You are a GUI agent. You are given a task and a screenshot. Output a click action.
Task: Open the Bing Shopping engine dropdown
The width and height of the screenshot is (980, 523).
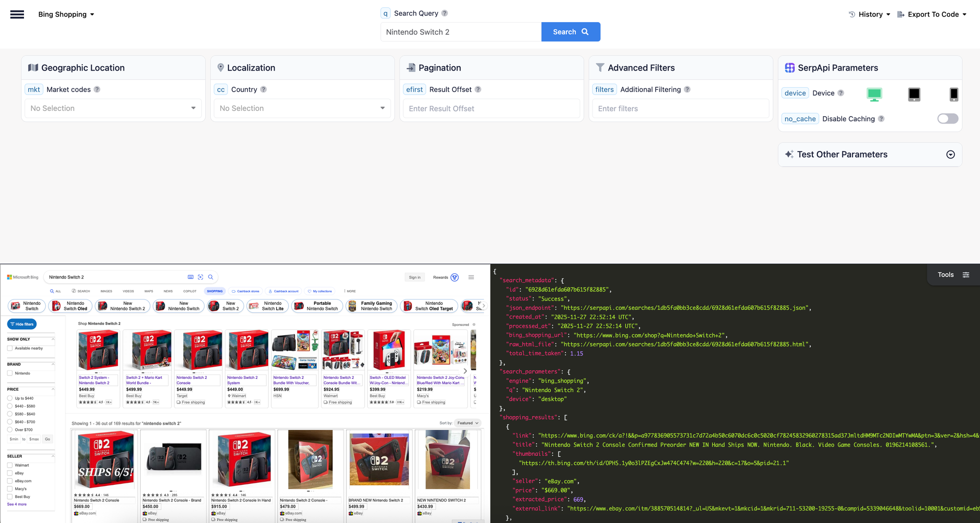click(66, 14)
